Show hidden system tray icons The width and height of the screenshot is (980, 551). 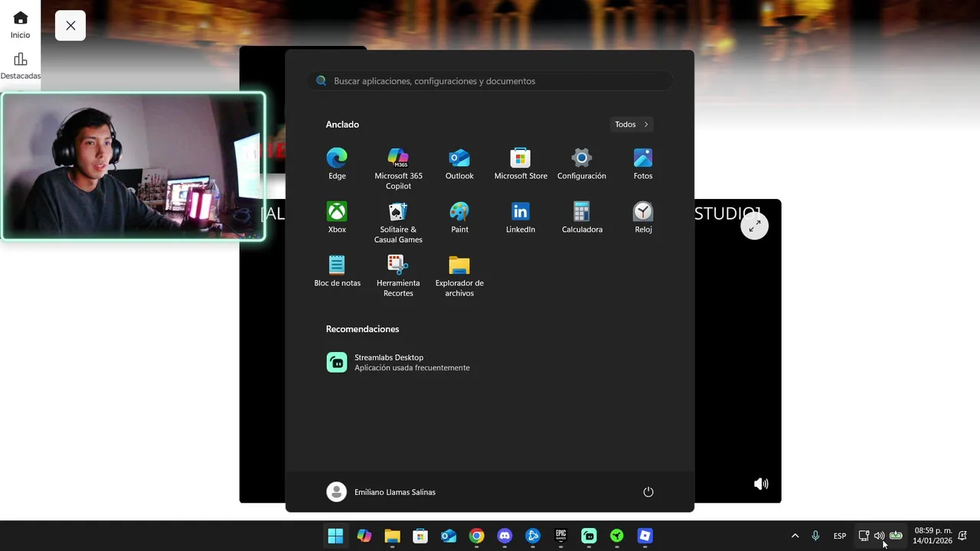click(x=795, y=536)
